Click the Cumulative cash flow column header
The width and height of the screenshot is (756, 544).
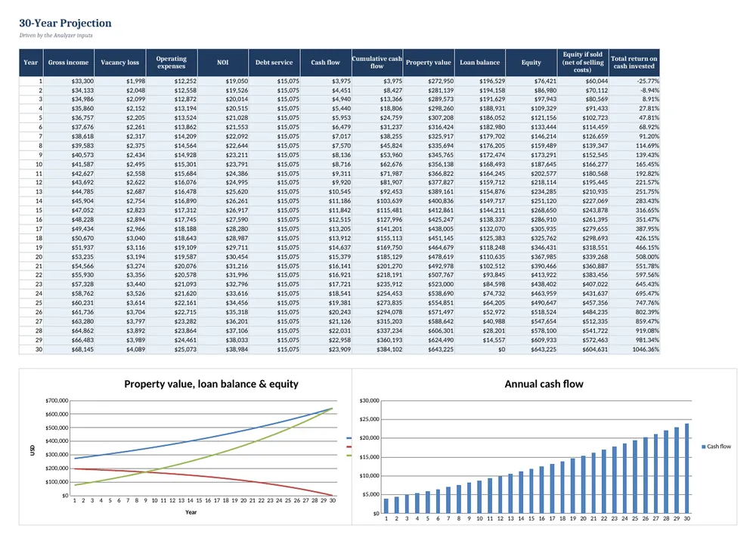tap(377, 62)
